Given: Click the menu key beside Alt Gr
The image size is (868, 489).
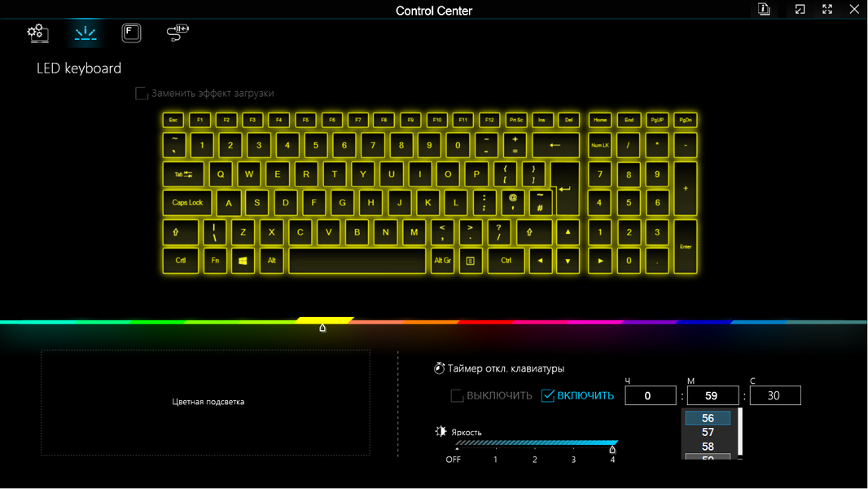Looking at the screenshot, I should pyautogui.click(x=470, y=260).
